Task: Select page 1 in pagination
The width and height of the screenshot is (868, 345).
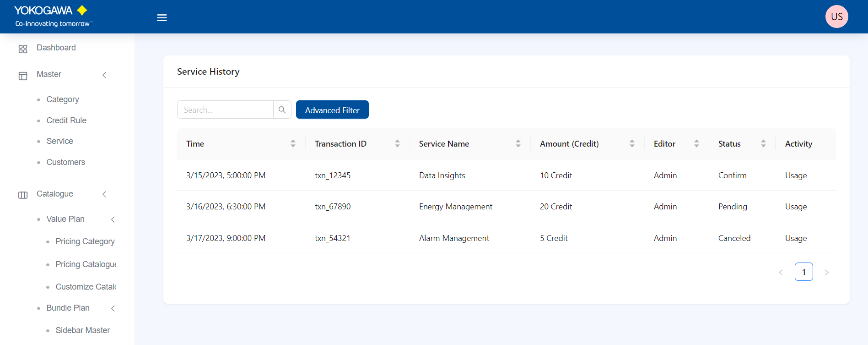Action: 803,272
